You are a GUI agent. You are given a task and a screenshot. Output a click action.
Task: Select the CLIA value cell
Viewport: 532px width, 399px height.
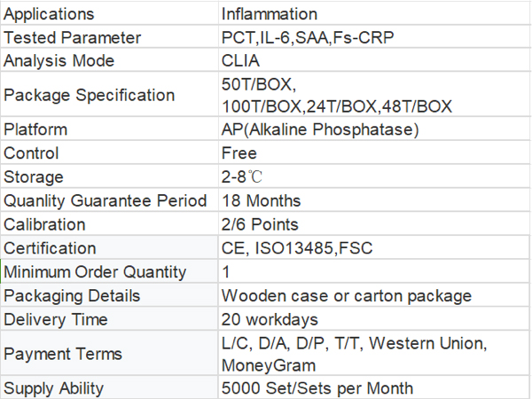tap(242, 61)
